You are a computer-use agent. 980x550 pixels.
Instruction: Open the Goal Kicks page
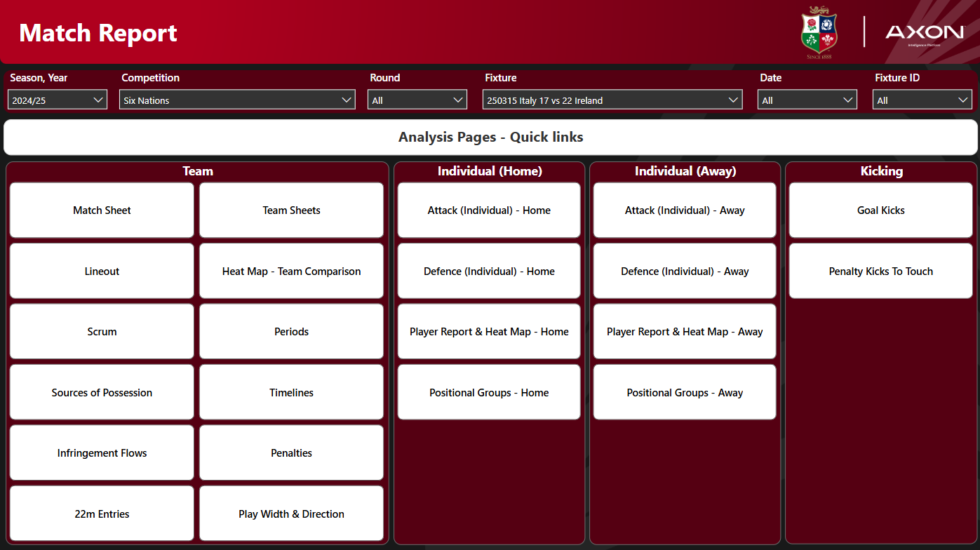(x=880, y=210)
